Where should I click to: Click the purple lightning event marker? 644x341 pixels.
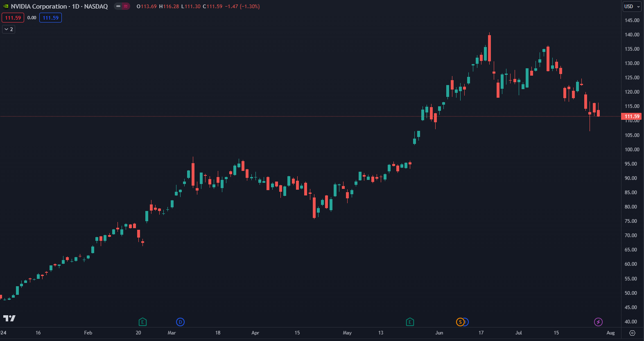(598, 322)
